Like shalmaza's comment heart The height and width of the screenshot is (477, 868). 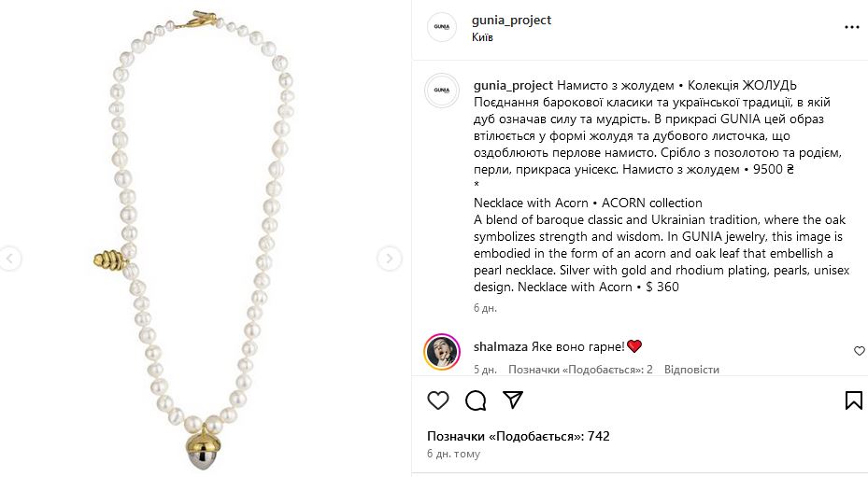pyautogui.click(x=860, y=351)
